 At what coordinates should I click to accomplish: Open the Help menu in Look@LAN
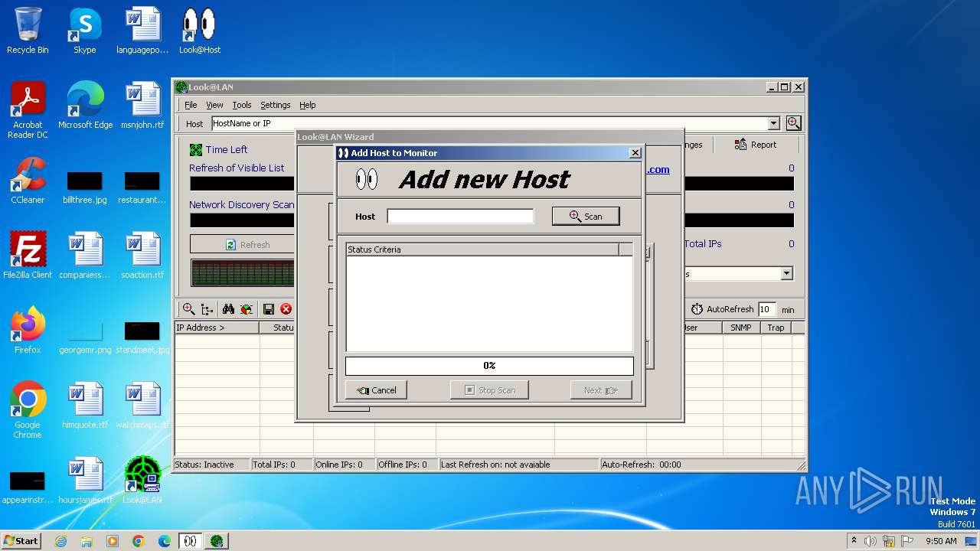[307, 105]
